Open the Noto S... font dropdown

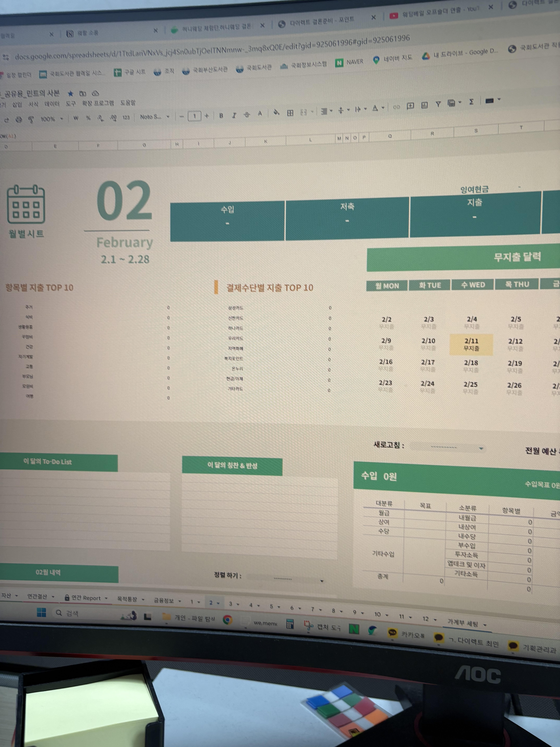155,117
